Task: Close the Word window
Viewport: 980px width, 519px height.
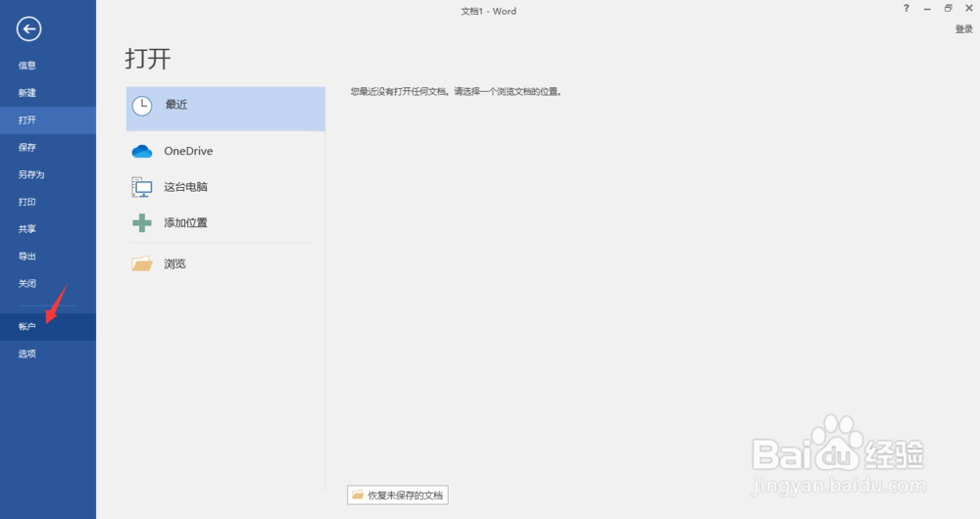Action: click(969, 8)
